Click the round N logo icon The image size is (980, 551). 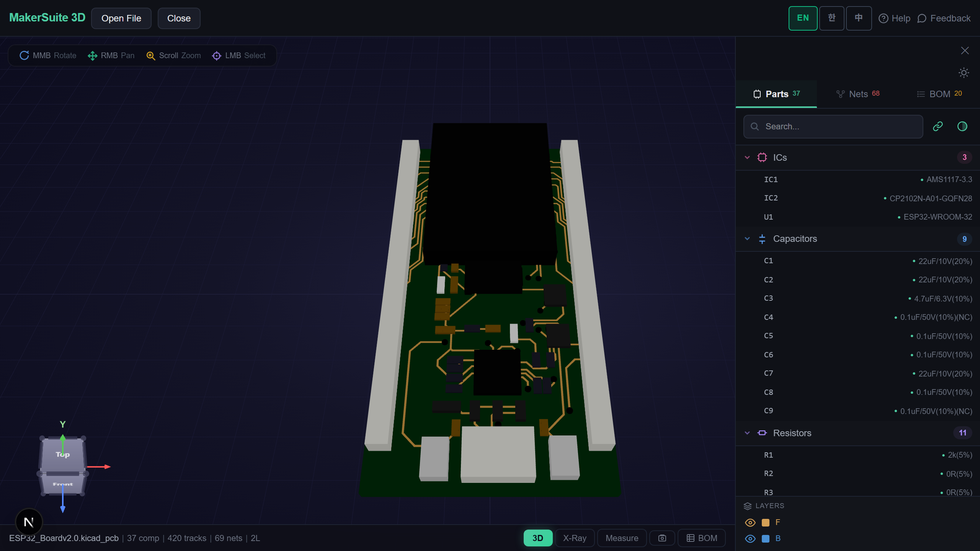[29, 522]
